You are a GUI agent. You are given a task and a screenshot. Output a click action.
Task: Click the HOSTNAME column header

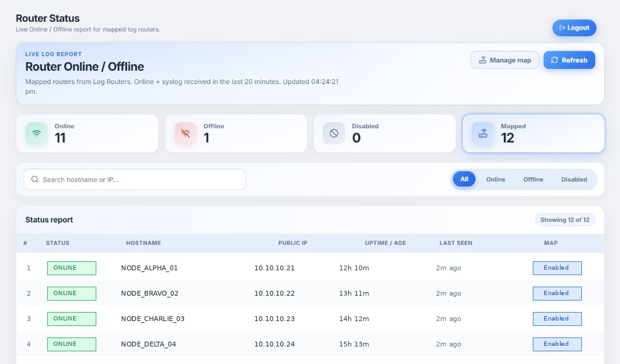click(143, 243)
